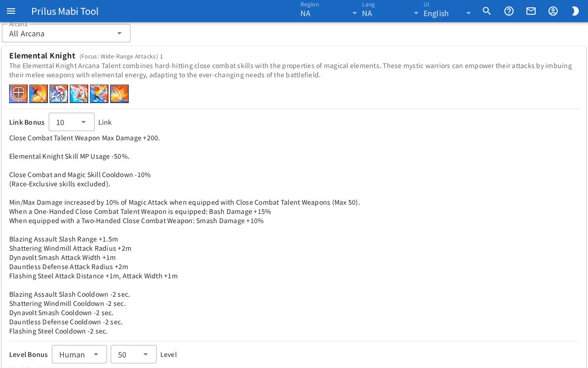Open the help question mark icon

pos(509,11)
